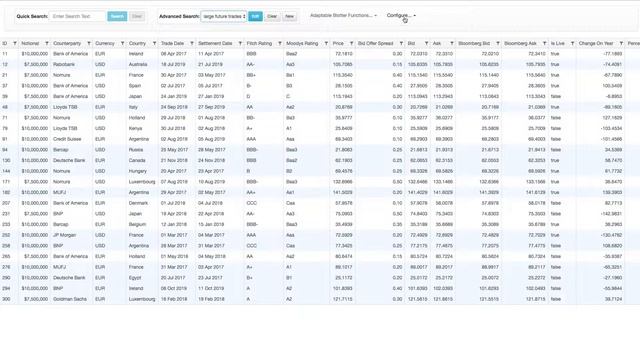Open filter icon for Ask column
This screenshot has height=360, width=640.
451,43
